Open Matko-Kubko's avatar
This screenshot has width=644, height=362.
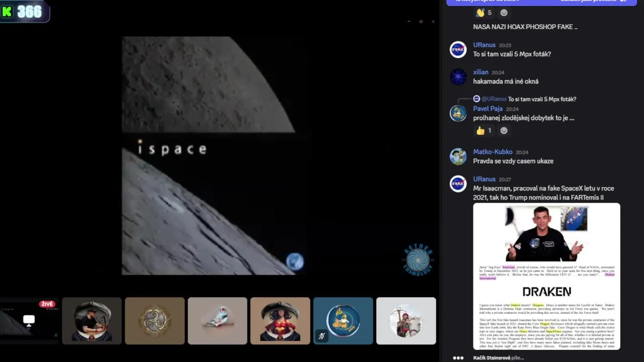[458, 156]
